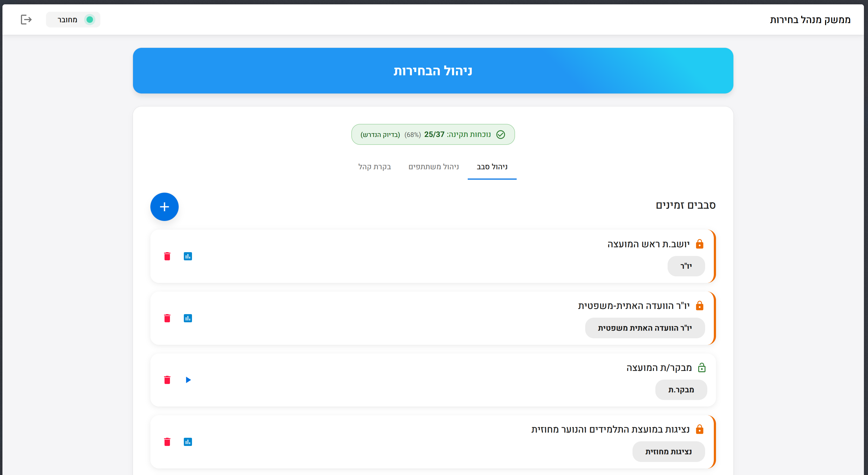This screenshot has height=475, width=868.
Task: Delete the מבקר/ת המועצה round
Action: 167,380
